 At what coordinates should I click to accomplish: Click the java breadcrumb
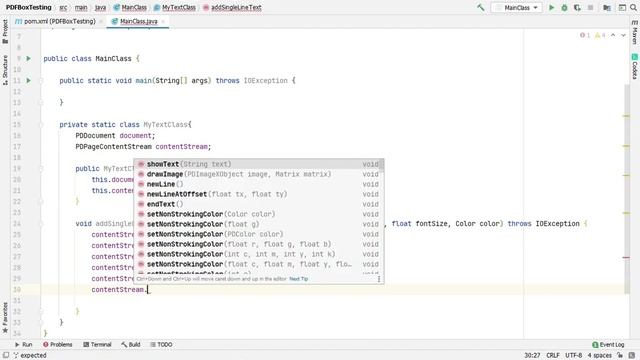(100, 7)
